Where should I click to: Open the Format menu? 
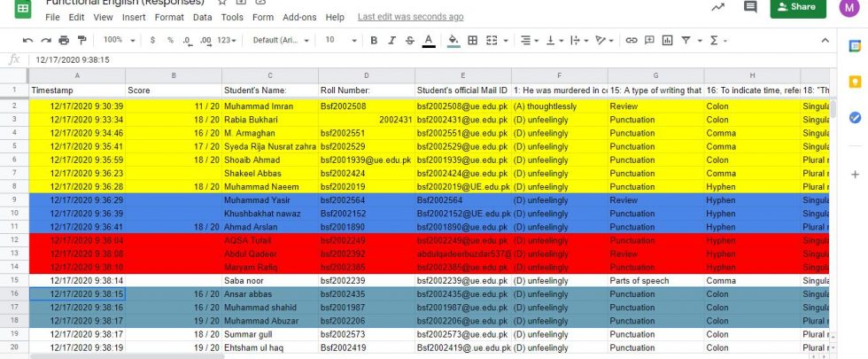(x=169, y=17)
